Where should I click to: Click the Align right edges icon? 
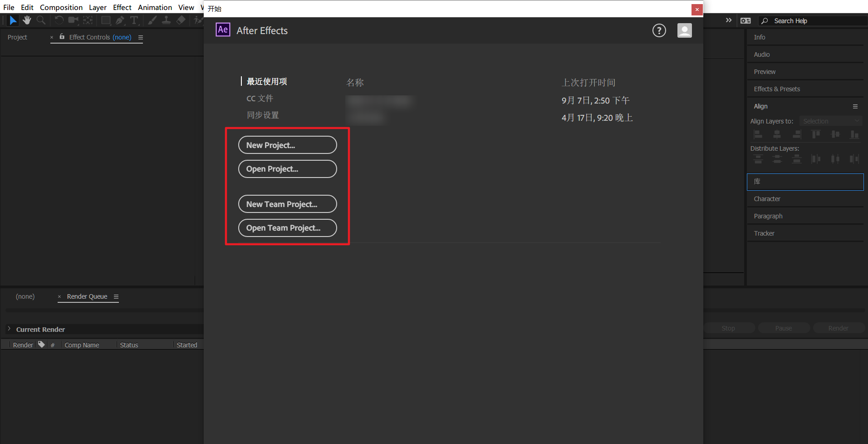(x=797, y=134)
